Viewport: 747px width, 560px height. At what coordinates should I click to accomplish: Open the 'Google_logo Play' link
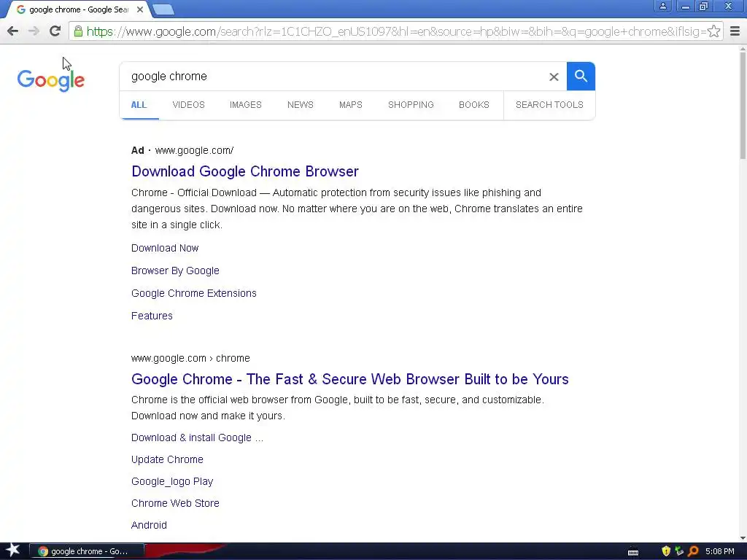click(172, 481)
